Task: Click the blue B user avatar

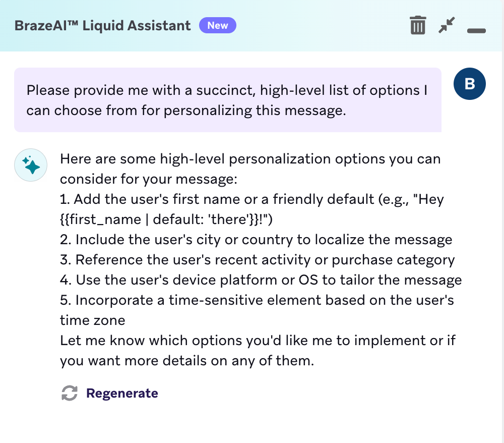Action: (x=470, y=84)
